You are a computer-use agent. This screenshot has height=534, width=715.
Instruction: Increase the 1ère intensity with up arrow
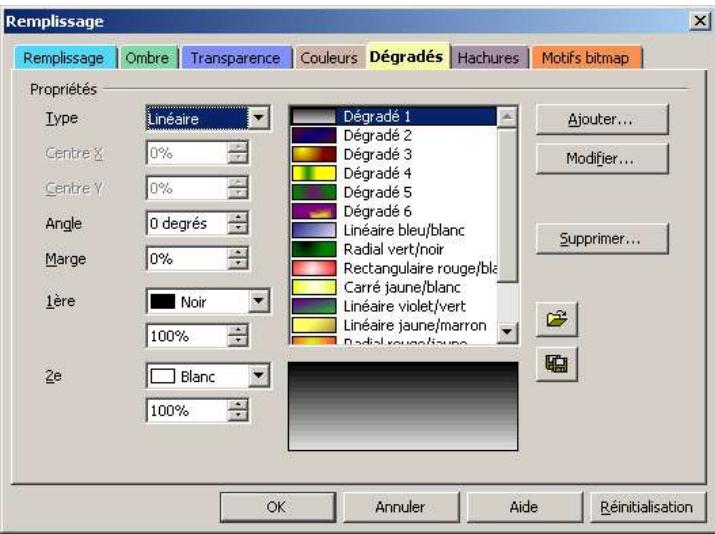[x=238, y=330]
